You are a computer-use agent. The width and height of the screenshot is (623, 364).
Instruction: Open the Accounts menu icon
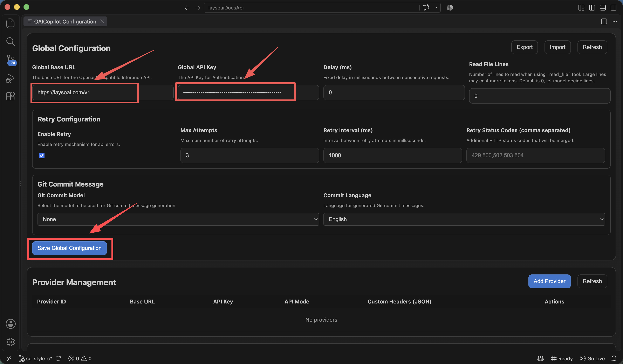[11, 324]
